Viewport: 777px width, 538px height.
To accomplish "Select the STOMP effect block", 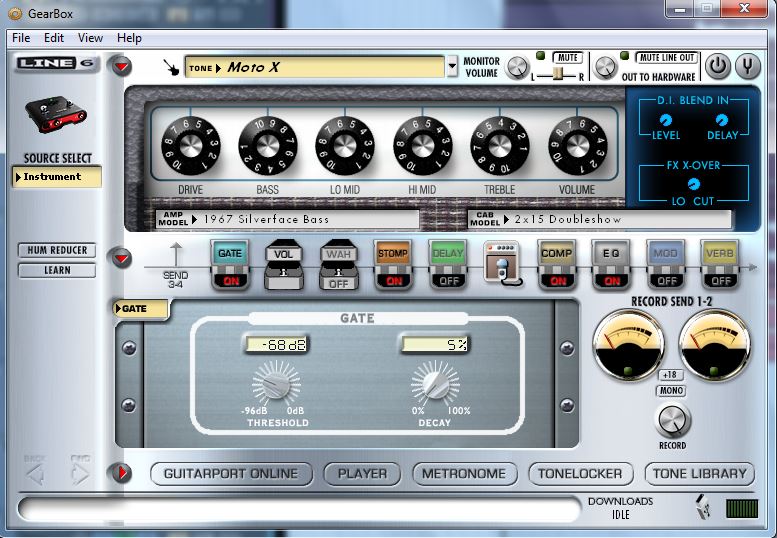I will click(393, 253).
